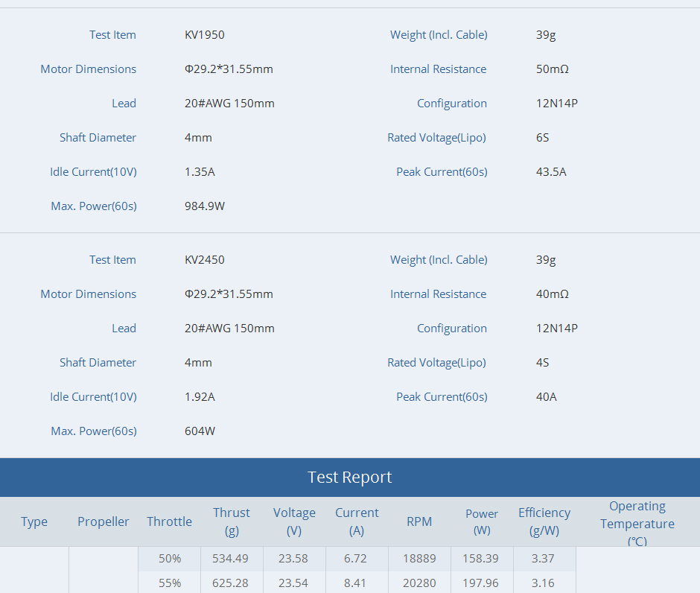Select the 1.35A idle current value
700x593 pixels.
200,172
